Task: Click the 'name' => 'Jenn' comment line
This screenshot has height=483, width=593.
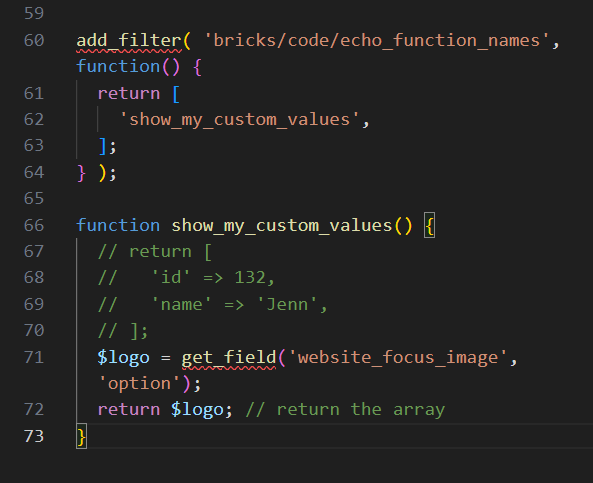Action: 213,304
